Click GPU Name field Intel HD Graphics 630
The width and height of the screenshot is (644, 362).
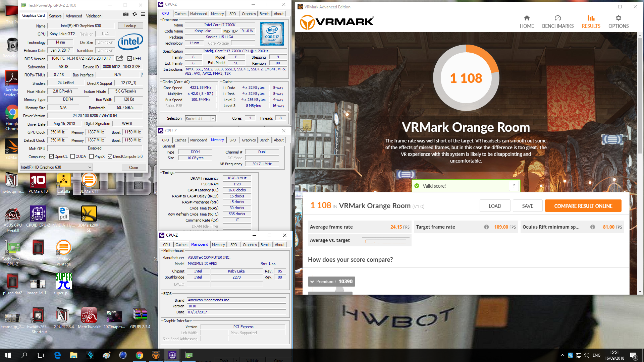[81, 26]
